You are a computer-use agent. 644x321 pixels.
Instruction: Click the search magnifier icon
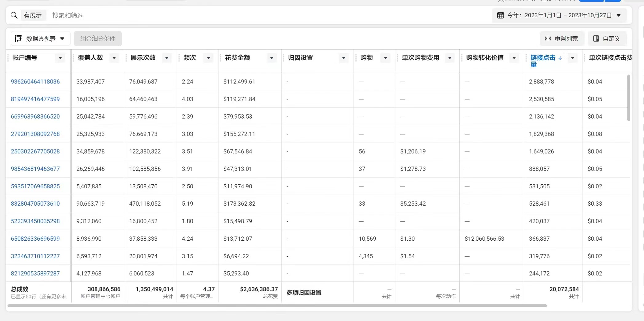click(14, 15)
